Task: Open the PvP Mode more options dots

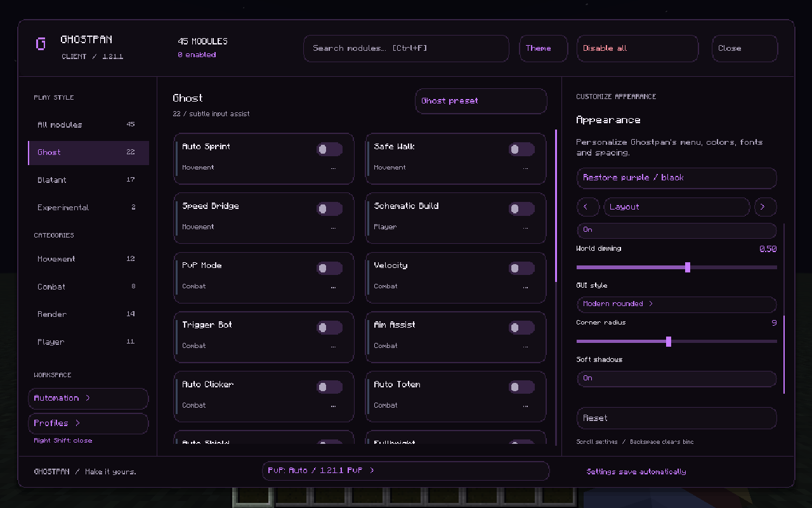Action: 333,287
